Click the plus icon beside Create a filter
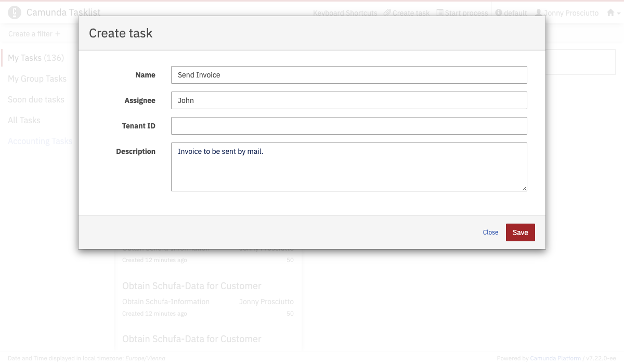The height and width of the screenshot is (364, 624). [58, 34]
